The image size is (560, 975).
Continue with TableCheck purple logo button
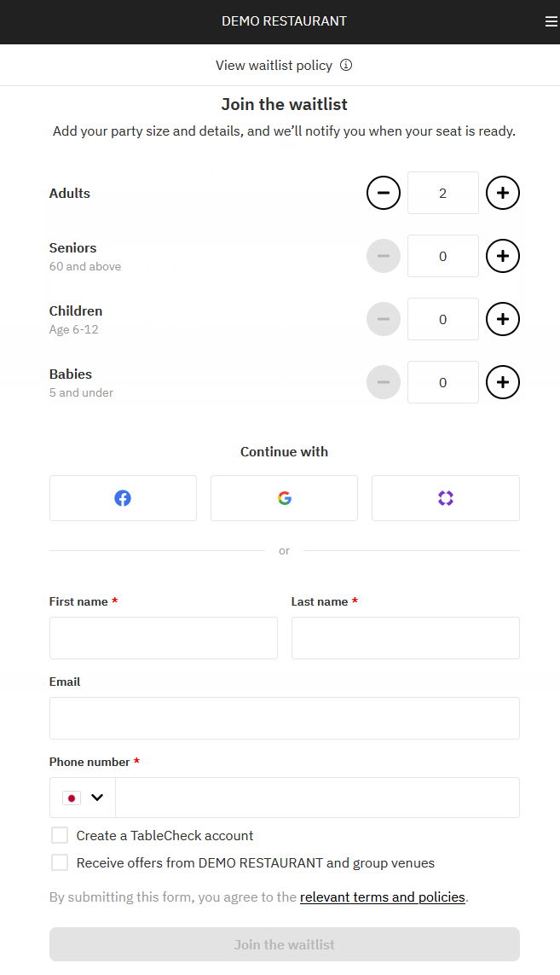pos(445,498)
